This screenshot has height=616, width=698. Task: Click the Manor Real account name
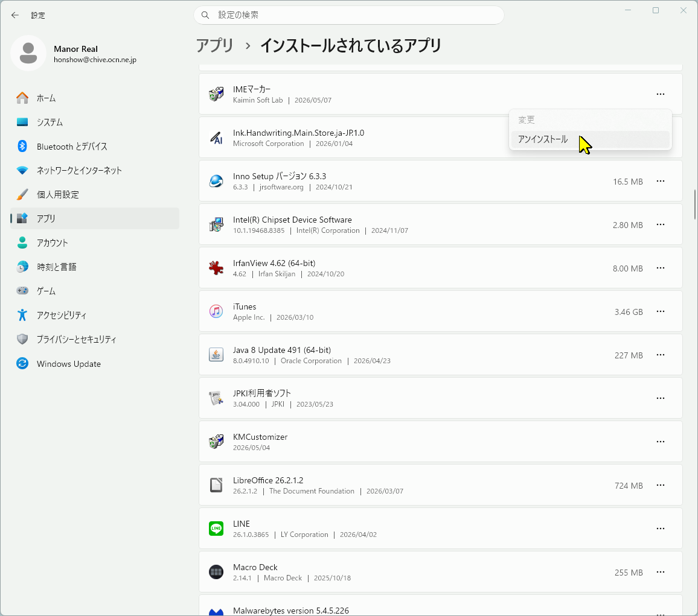(x=75, y=49)
